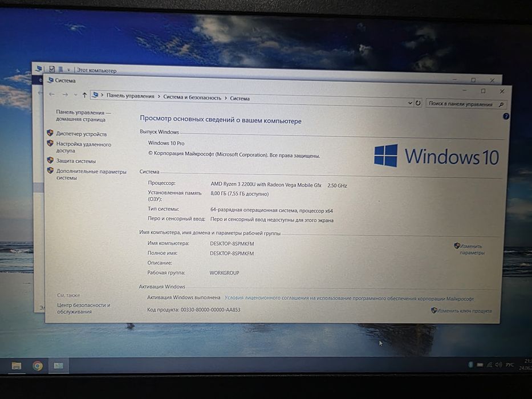Click the shield icon beside Диспетчер устройств
This screenshot has width=532, height=399.
point(50,133)
